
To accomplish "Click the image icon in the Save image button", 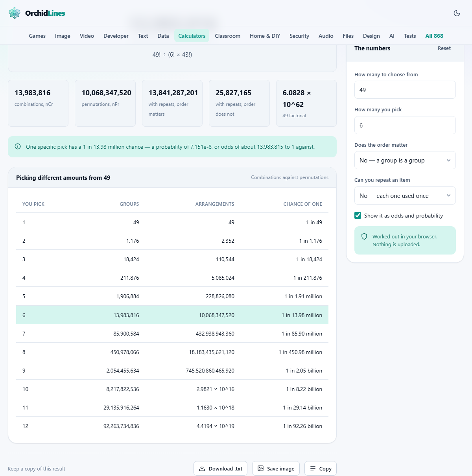I will 260,469.
